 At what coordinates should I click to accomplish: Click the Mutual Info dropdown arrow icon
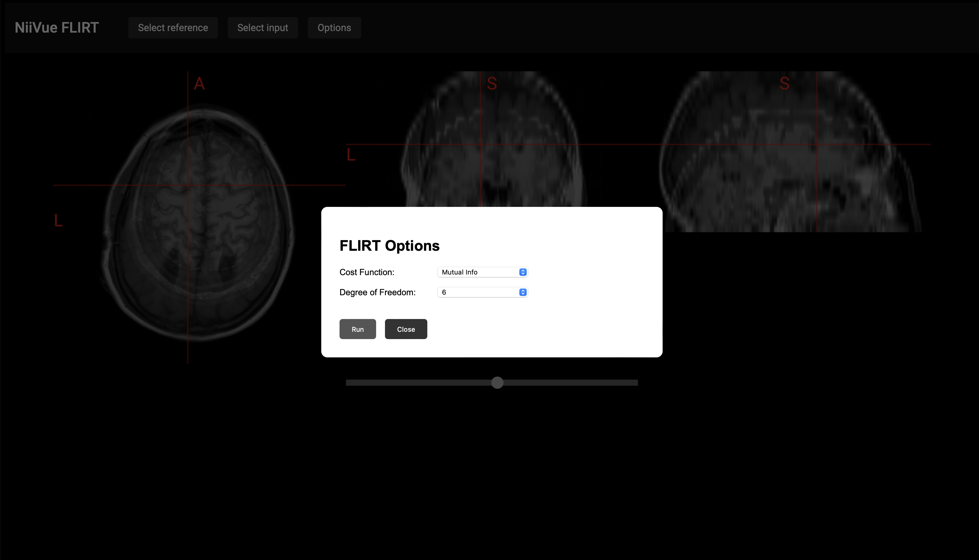[x=522, y=272]
